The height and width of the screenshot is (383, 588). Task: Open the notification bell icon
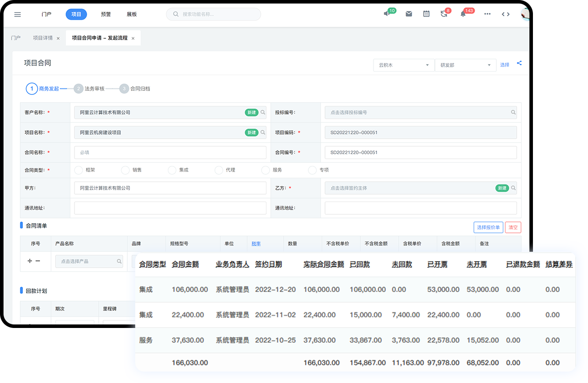463,14
